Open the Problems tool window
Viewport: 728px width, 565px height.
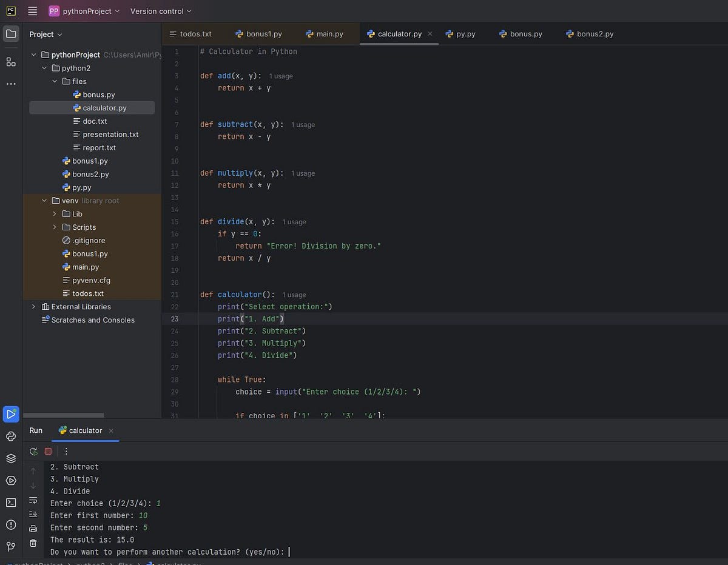(x=11, y=524)
